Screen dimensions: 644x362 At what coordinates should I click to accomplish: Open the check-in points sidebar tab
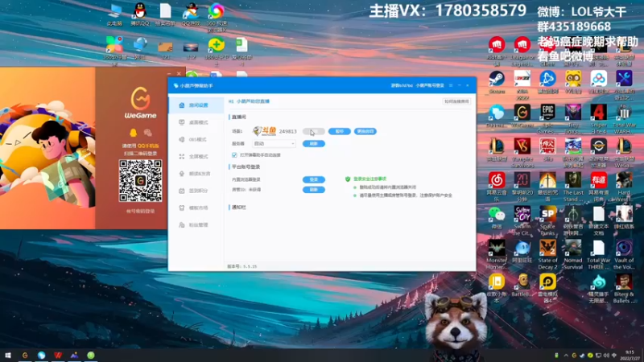(196, 191)
